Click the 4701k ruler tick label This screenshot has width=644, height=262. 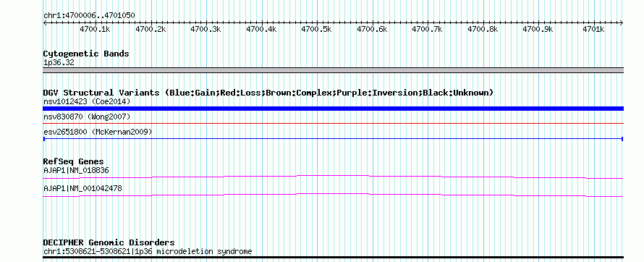(594, 29)
